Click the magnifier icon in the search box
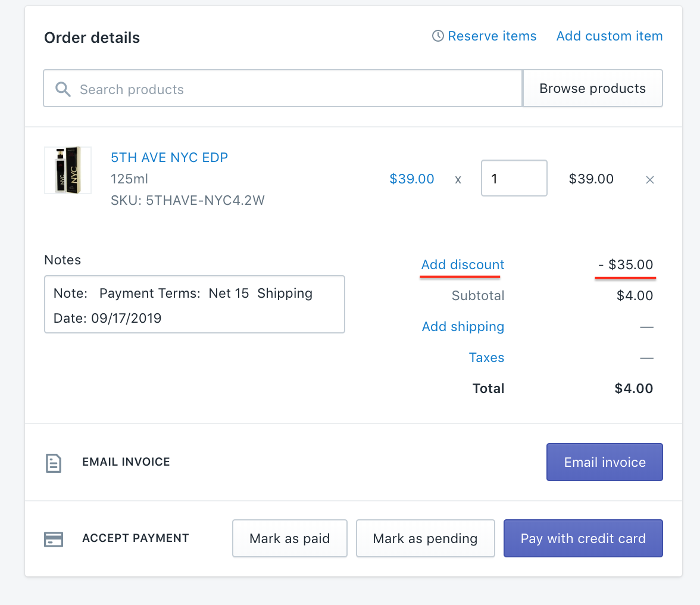 tap(63, 89)
